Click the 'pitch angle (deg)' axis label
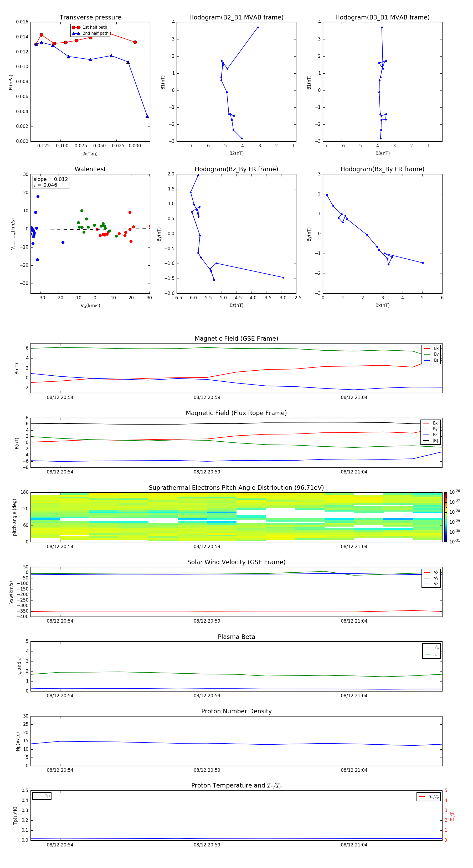 14,517
